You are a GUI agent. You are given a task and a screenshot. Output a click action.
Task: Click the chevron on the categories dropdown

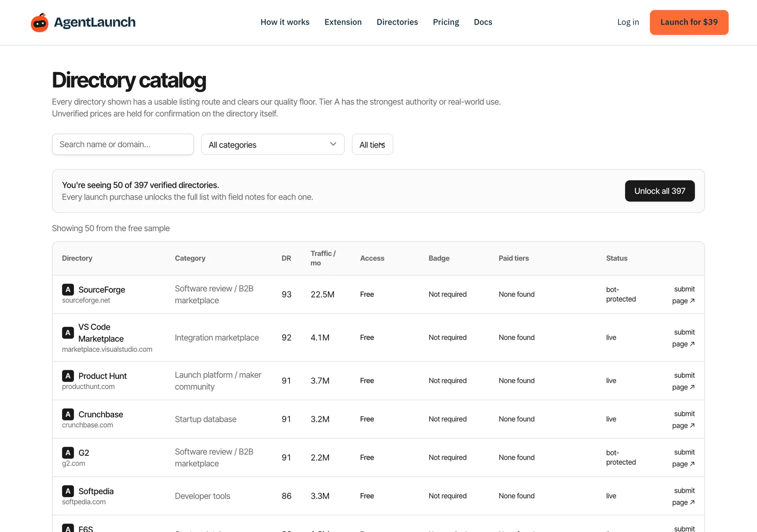(x=333, y=144)
